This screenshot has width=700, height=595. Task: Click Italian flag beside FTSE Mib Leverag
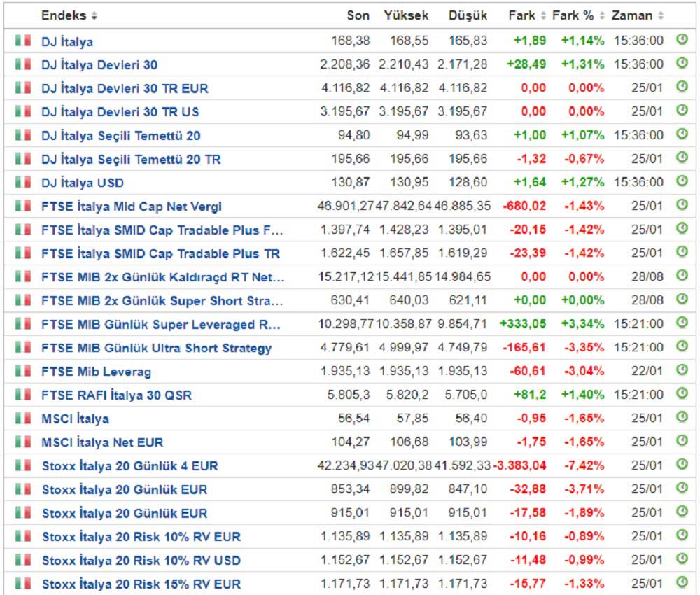(23, 371)
